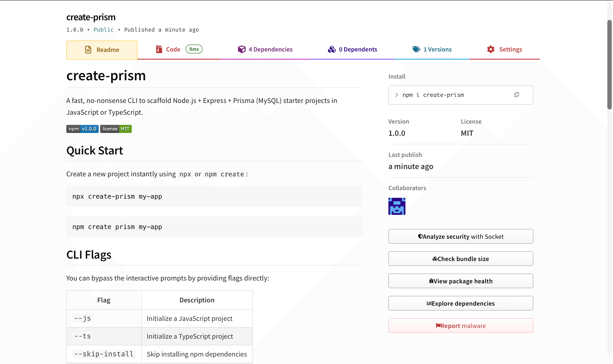Screen dimensions: 613x364
Task: Click the flag icon on Report malware
Action: (438, 325)
